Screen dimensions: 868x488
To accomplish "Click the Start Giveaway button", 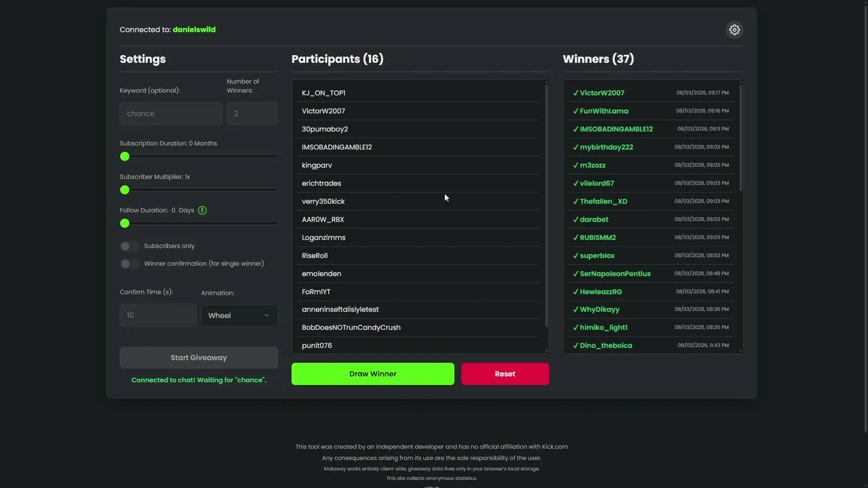I will tap(199, 358).
